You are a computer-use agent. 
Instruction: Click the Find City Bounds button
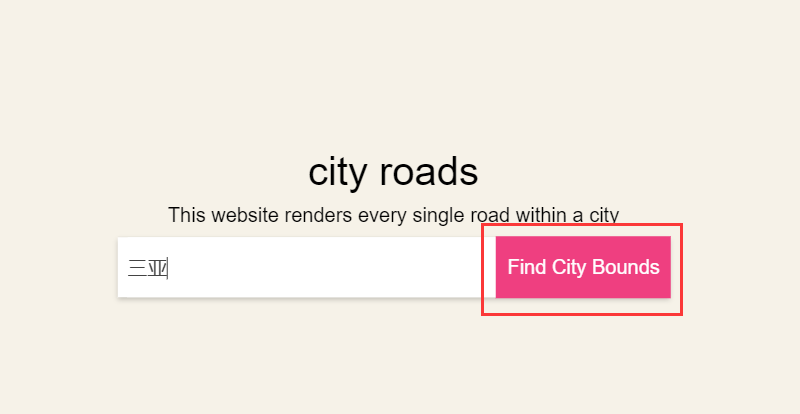tap(583, 267)
